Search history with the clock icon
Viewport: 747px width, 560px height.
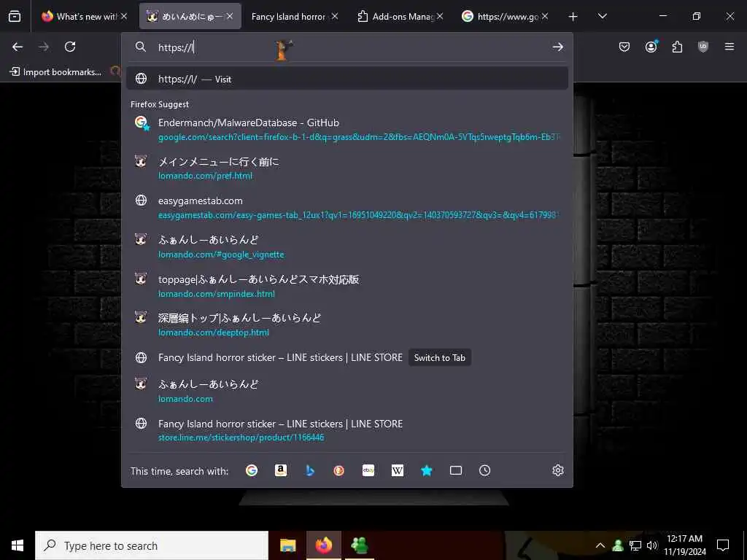click(x=484, y=470)
